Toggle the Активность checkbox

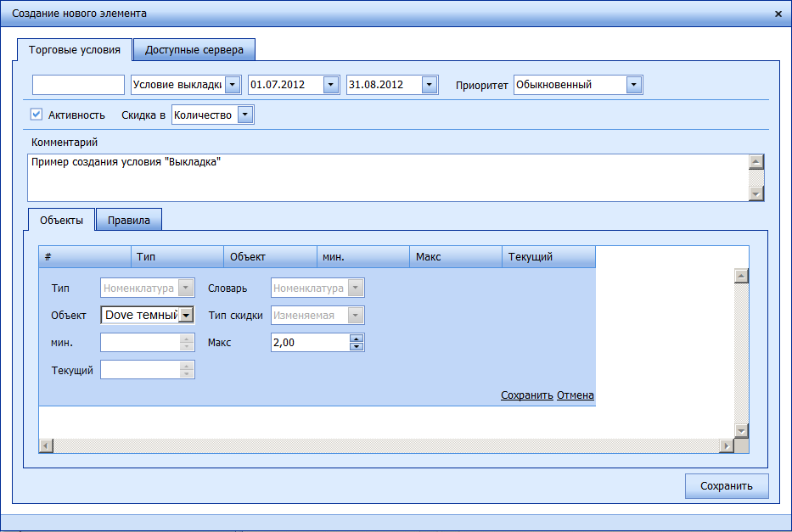click(x=37, y=115)
